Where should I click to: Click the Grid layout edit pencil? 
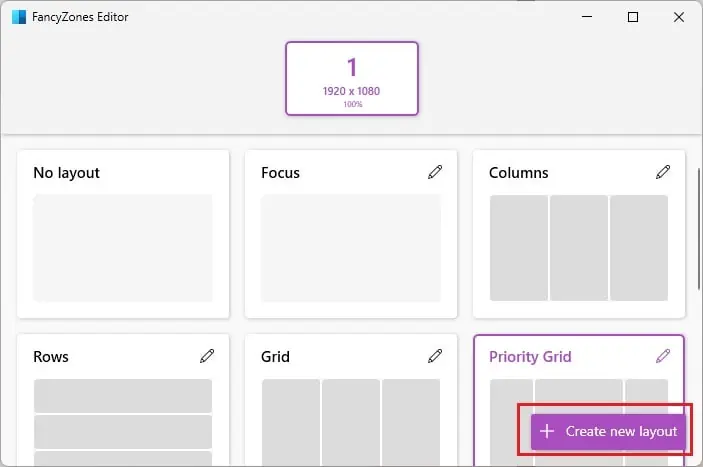[435, 356]
